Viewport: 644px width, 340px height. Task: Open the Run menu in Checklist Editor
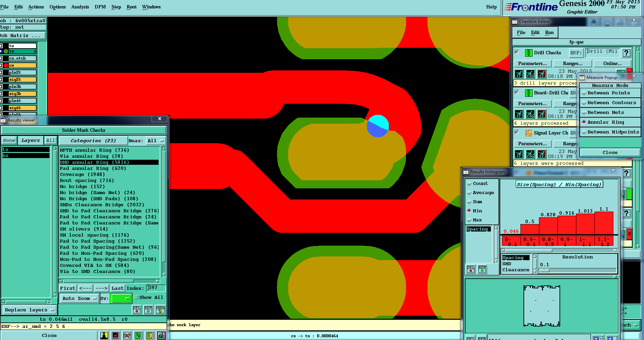(549, 33)
